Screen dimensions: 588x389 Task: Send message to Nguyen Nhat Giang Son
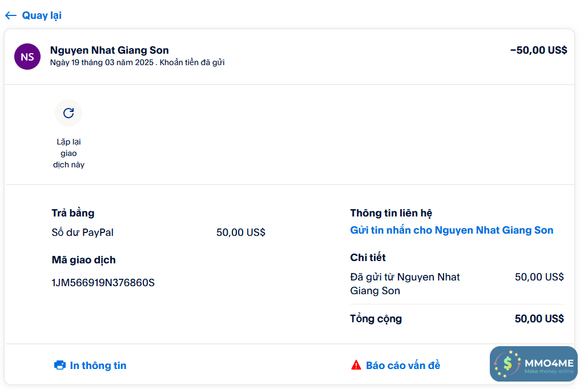[x=452, y=230]
